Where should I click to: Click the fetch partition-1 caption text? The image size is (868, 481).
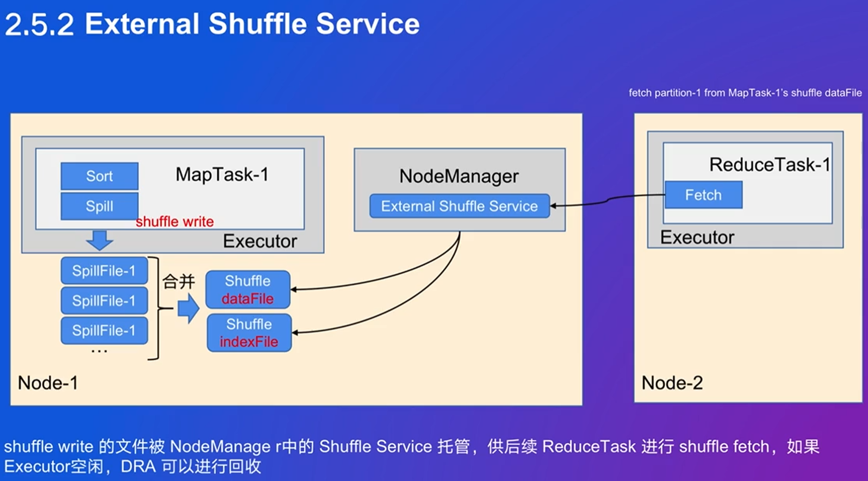(x=745, y=93)
